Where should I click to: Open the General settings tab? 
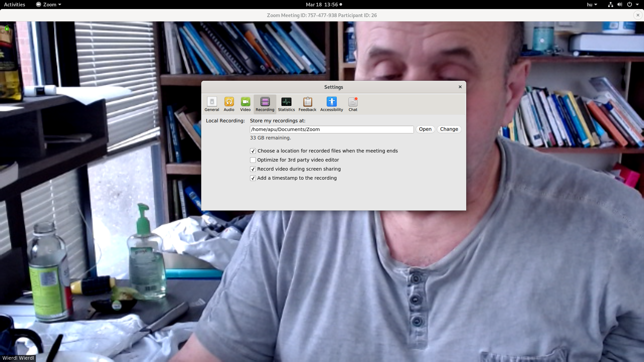coord(212,104)
